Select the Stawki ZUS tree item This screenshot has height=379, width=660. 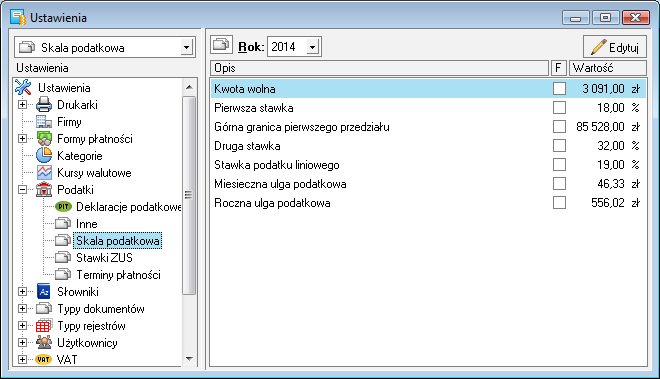[104, 258]
